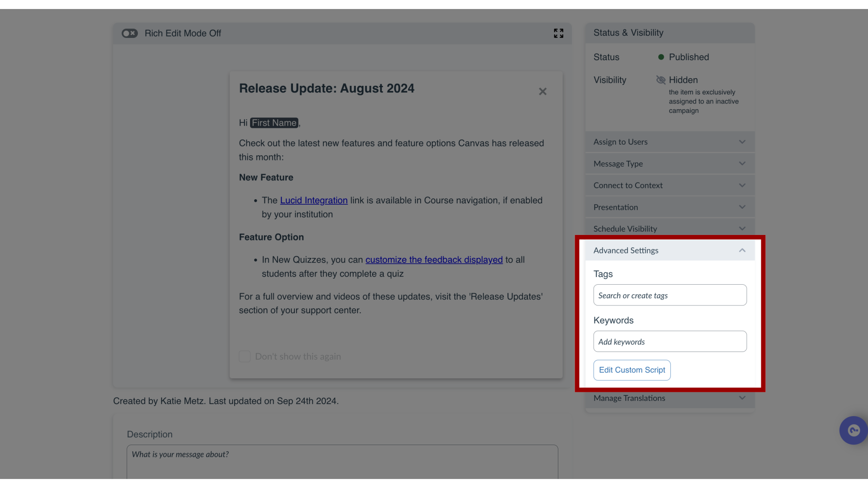The height and width of the screenshot is (488, 868).
Task: Expand the Assign to Users dropdown
Action: (x=670, y=142)
